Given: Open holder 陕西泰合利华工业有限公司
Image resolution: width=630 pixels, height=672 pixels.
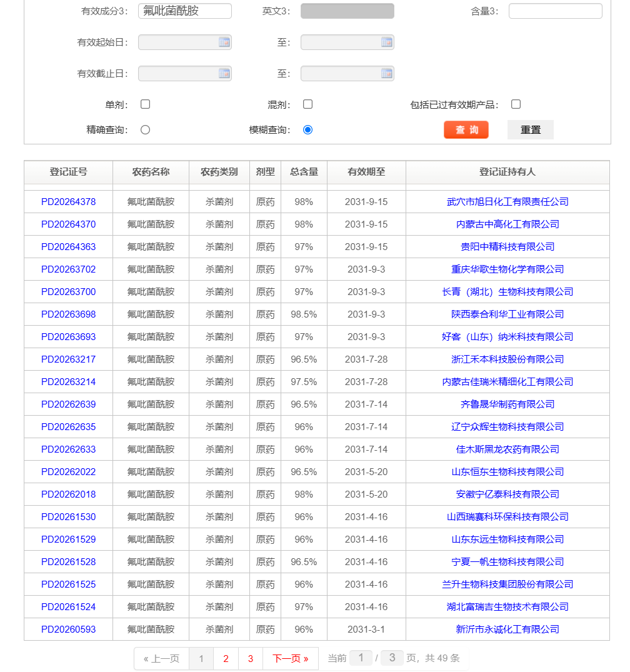Looking at the screenshot, I should point(507,314).
